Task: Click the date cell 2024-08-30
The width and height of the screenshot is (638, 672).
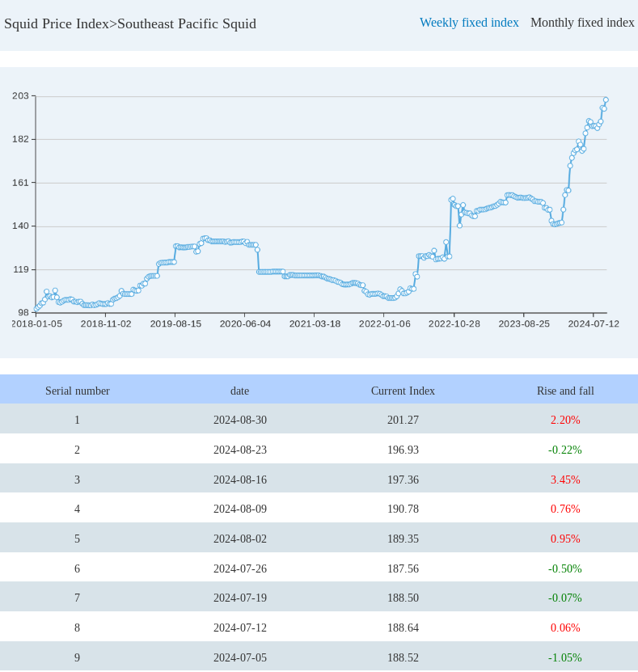Action: point(240,420)
